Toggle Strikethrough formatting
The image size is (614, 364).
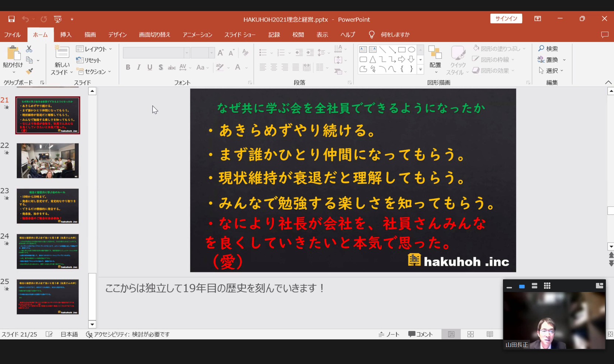point(172,67)
